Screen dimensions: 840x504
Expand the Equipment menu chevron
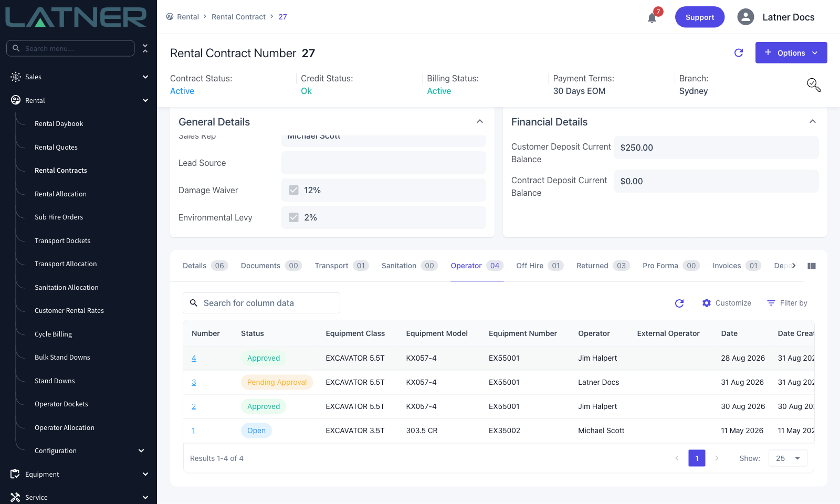145,474
